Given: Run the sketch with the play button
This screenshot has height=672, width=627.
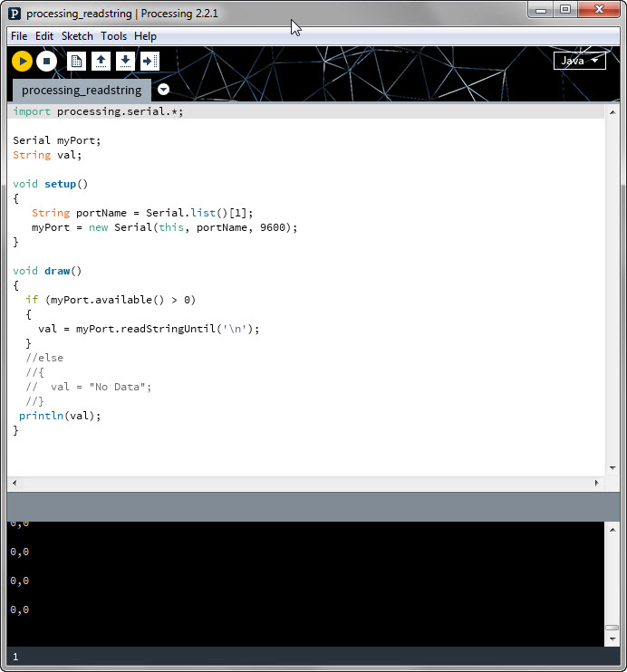Looking at the screenshot, I should coord(22,62).
